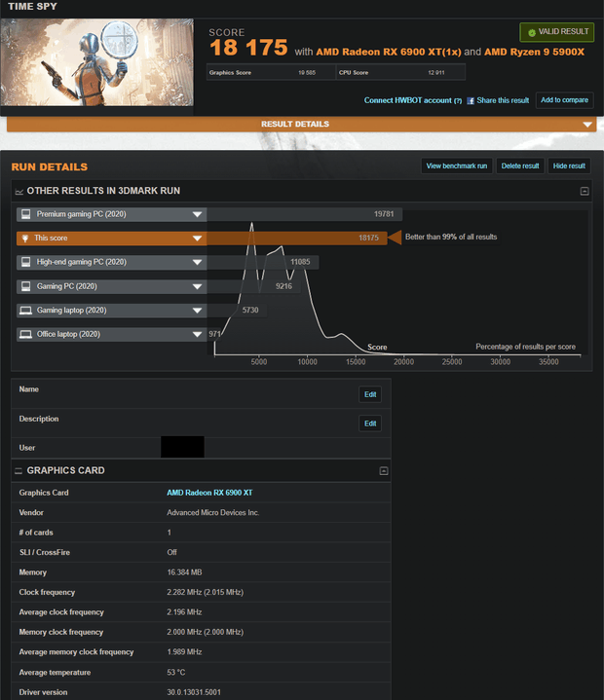Viewport: 604px width, 700px height.
Task: Click AMD Ryzen 9 5900X text in header
Action: coord(534,52)
